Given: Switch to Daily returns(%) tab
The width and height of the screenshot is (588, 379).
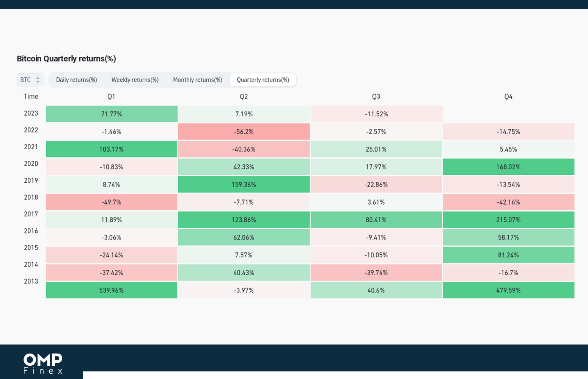Looking at the screenshot, I should 77,80.
